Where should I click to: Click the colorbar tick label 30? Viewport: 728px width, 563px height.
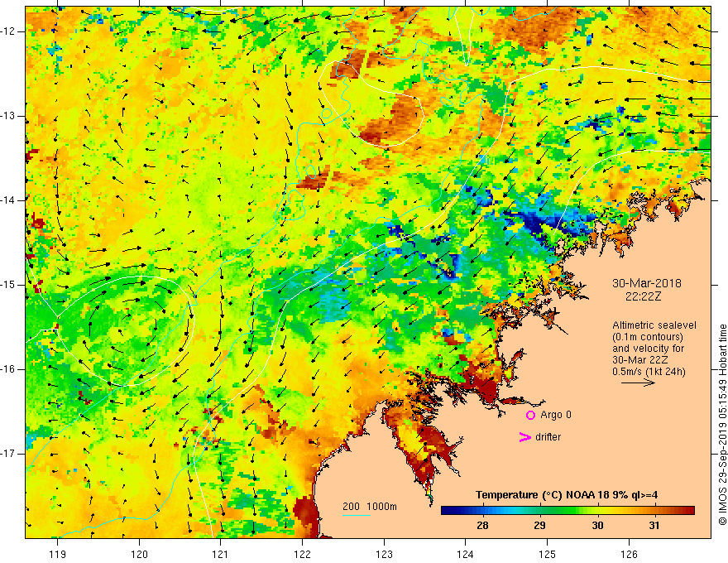point(597,526)
